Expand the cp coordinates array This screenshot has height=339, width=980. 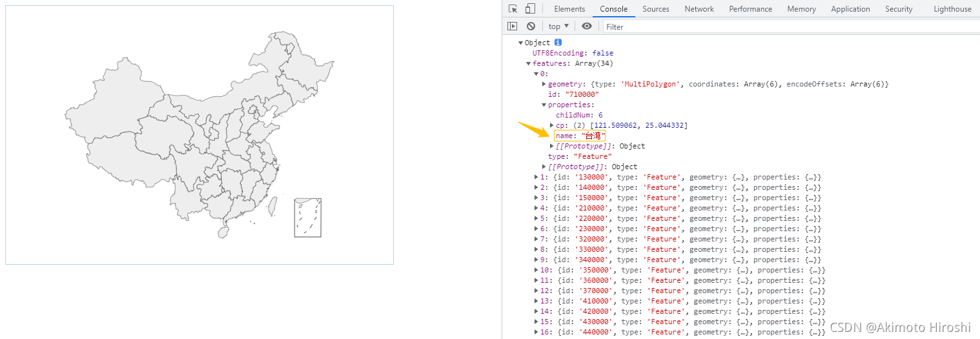pyautogui.click(x=552, y=125)
